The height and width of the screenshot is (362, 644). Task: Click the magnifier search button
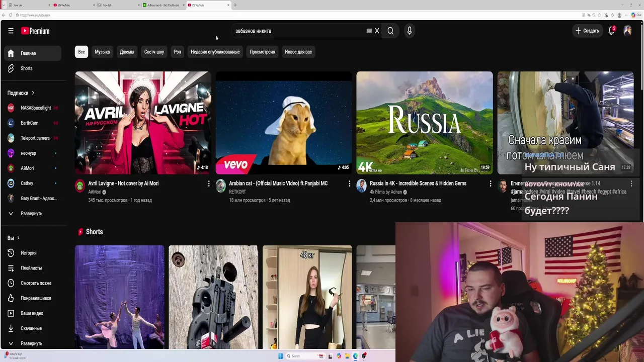(390, 31)
